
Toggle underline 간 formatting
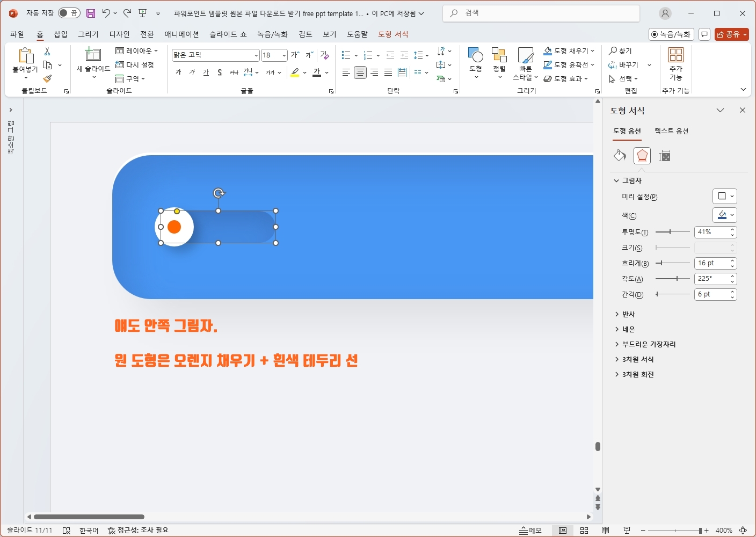[206, 72]
